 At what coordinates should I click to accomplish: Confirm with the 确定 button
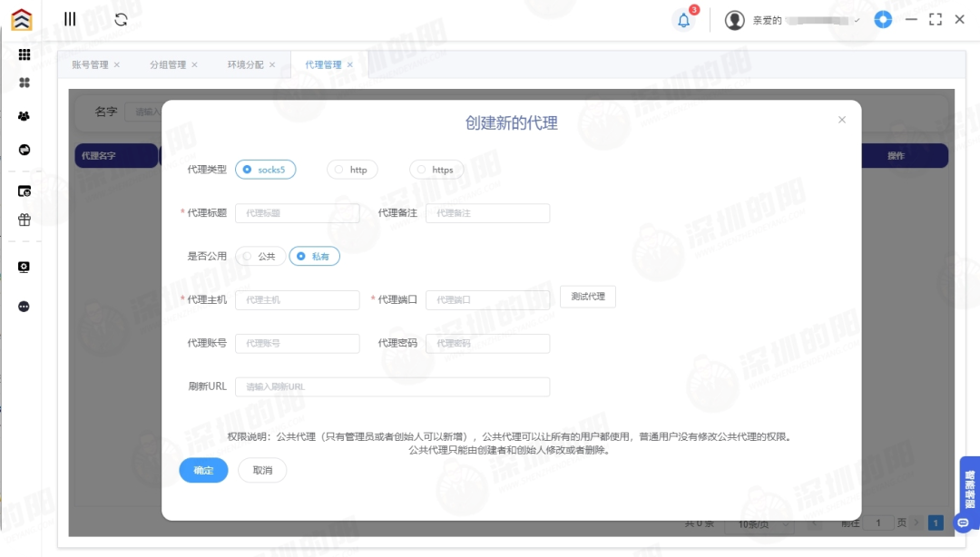[203, 470]
